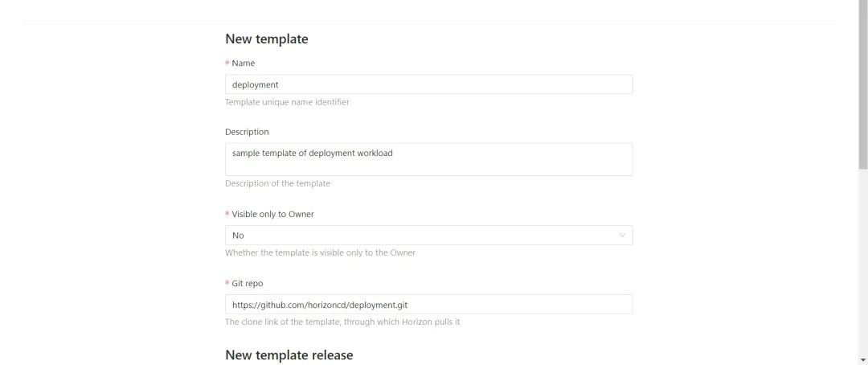
Task: Click the Description of the template hint
Action: [277, 183]
